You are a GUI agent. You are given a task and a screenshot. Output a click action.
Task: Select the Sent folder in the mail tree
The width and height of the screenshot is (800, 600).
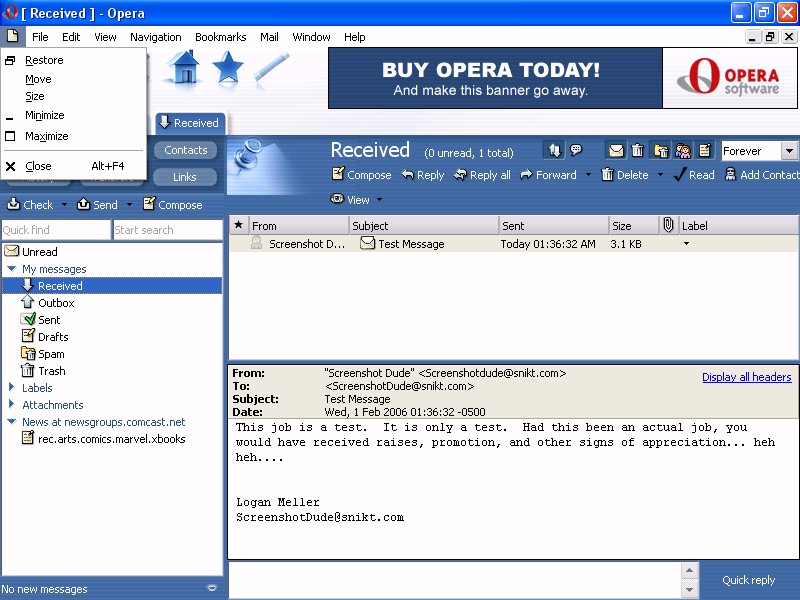pyautogui.click(x=112, y=320)
